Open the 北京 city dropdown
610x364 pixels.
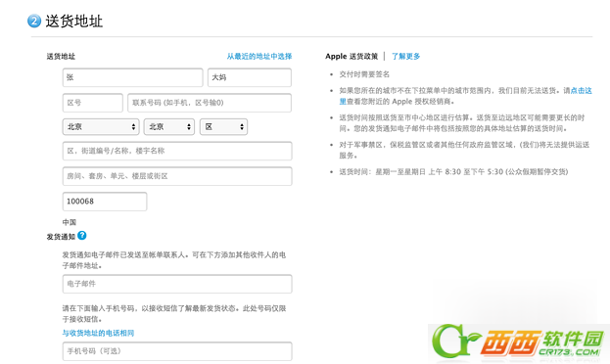(x=169, y=127)
